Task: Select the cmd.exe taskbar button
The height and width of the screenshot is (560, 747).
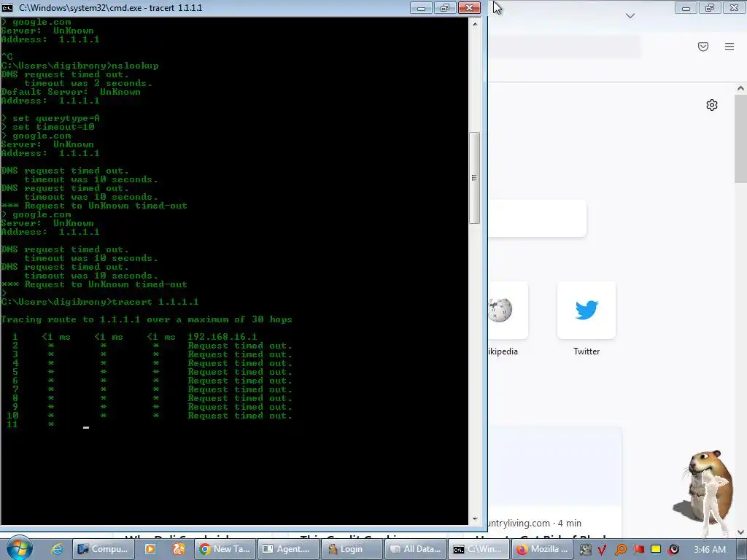Action: [x=478, y=549]
